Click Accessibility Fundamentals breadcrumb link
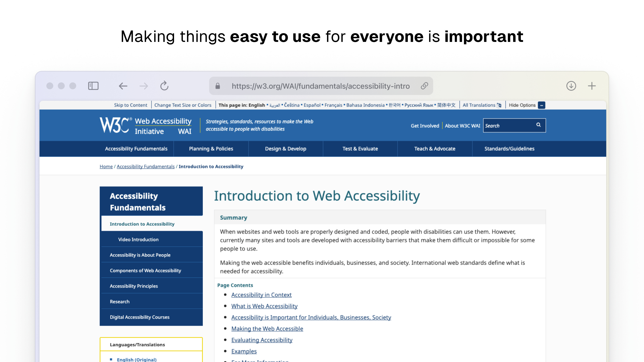Viewport: 644px width, 362px height. (x=146, y=166)
